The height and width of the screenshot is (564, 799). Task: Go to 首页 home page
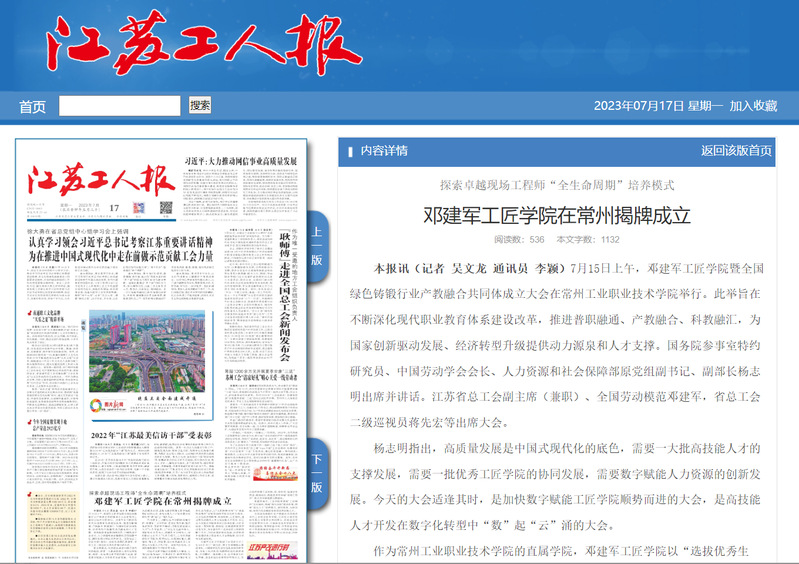pos(32,107)
